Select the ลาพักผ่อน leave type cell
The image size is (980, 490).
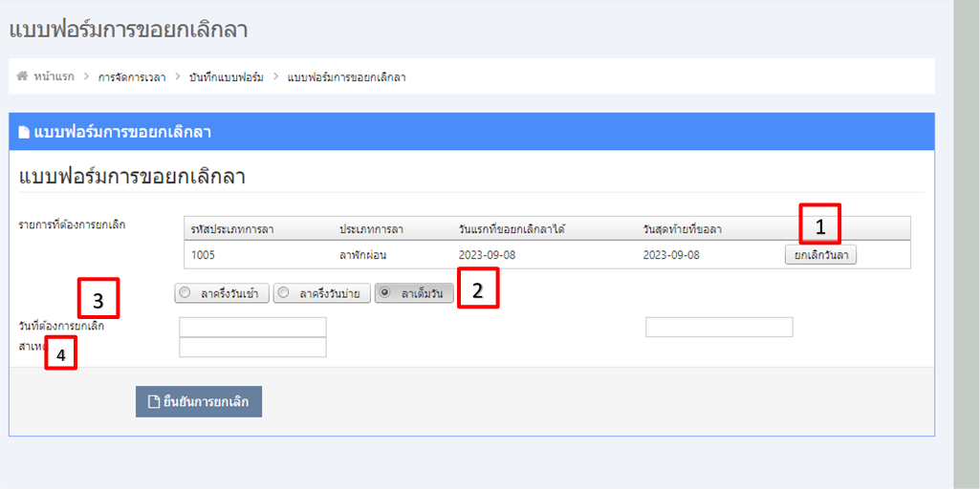pos(362,255)
